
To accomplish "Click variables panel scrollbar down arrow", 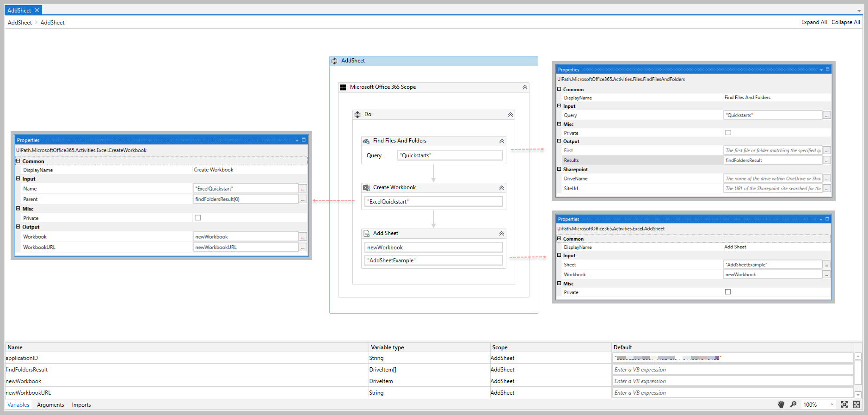I will [858, 395].
